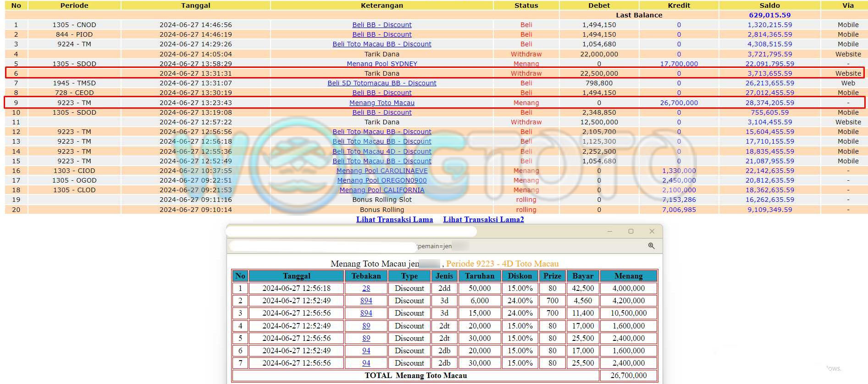Open the Menang Pool SYDNEY link

point(381,64)
